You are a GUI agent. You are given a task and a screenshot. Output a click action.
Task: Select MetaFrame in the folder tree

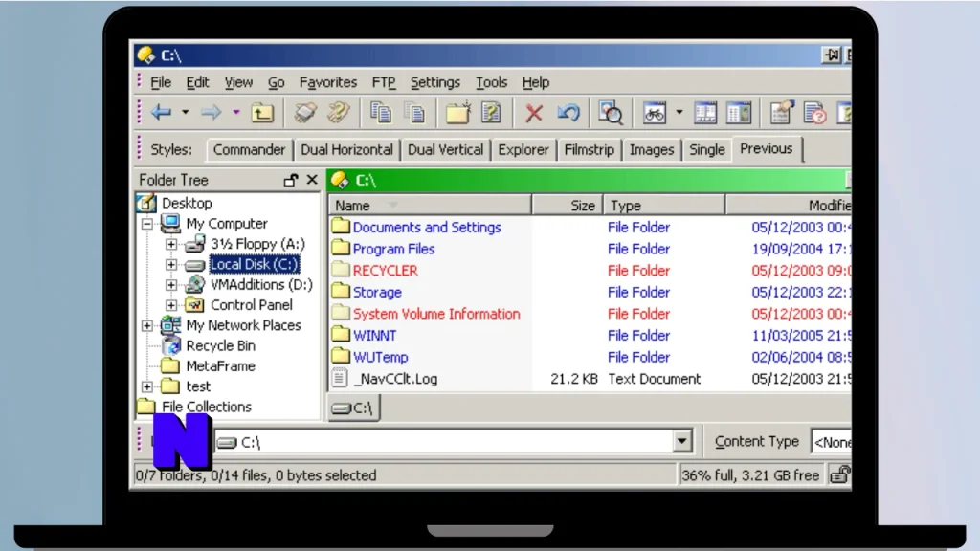[x=220, y=366]
